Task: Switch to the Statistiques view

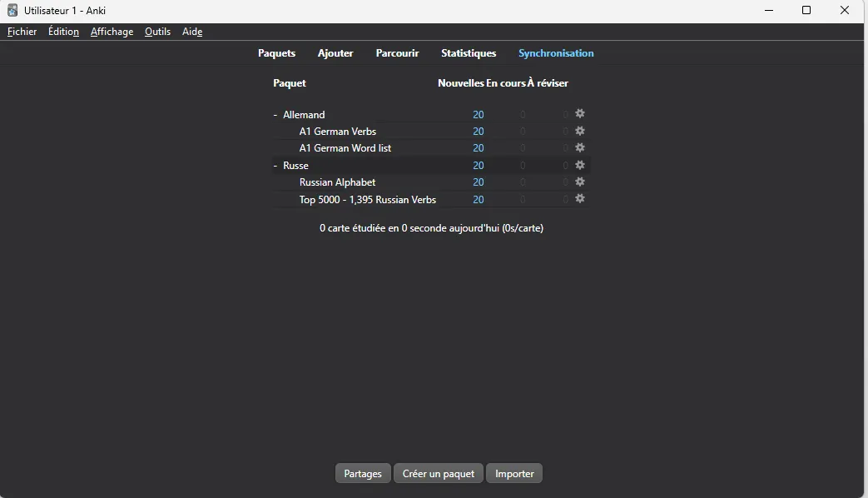Action: [469, 53]
